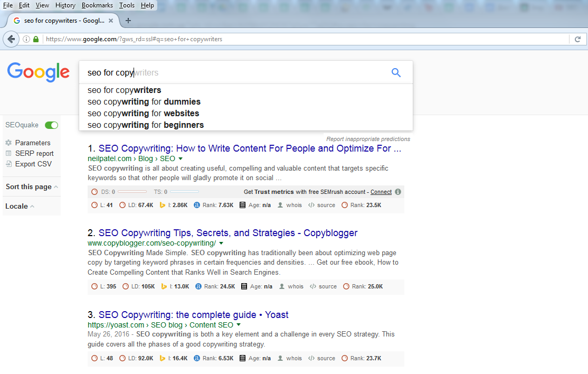Click the browser back arrow button

tap(11, 39)
